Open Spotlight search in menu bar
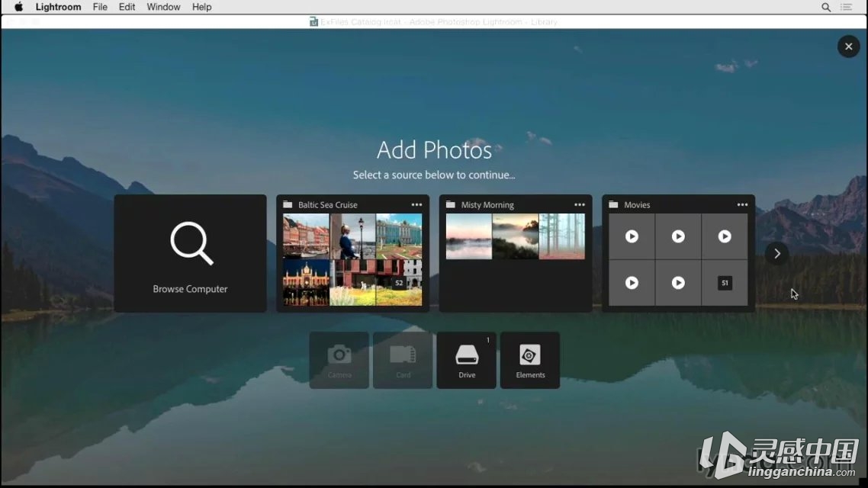 coord(826,7)
